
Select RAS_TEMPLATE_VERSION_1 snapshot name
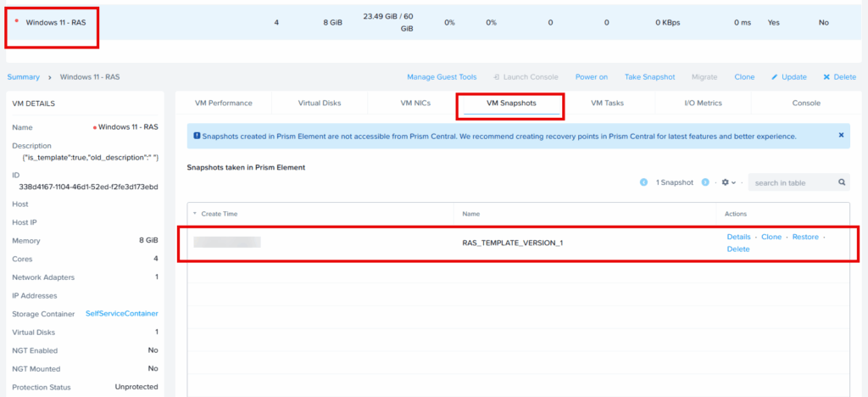[x=512, y=243]
